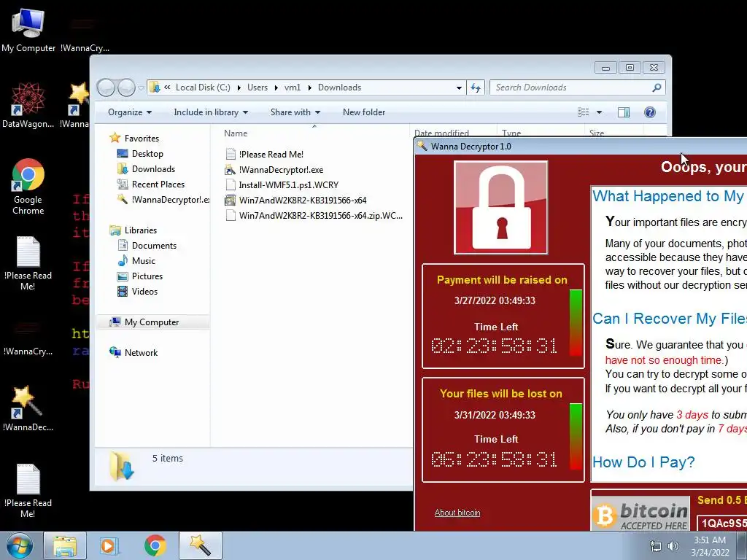Viewport: 747px width, 560px height.
Task: Sort files by the Name column header
Action: coord(314,133)
